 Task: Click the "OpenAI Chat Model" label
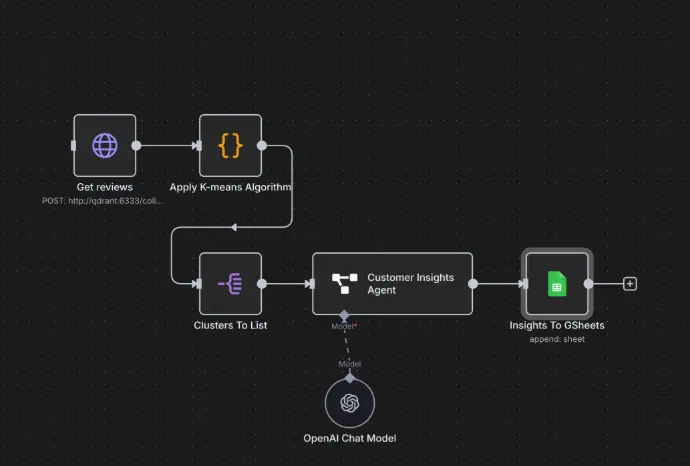(x=350, y=438)
